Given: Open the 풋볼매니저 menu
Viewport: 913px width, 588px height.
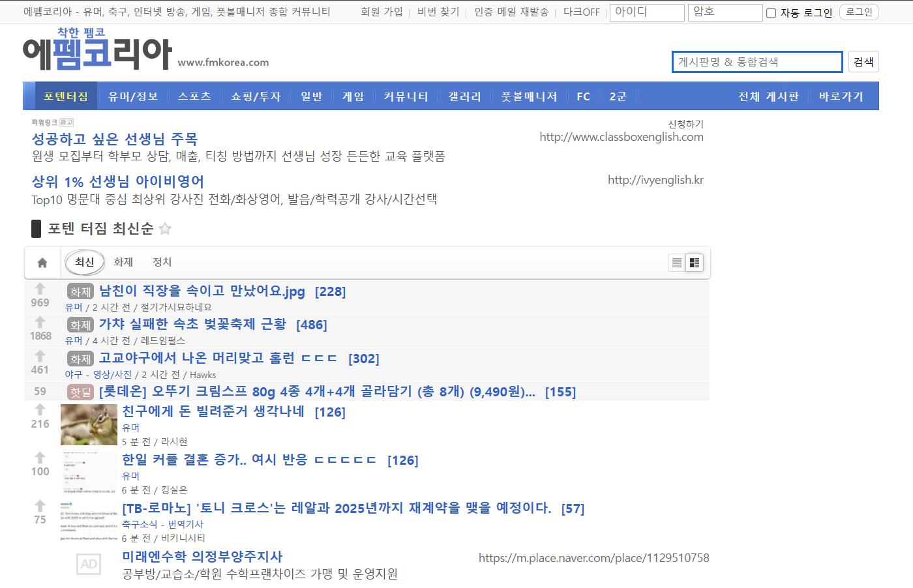Looking at the screenshot, I should click(x=529, y=96).
